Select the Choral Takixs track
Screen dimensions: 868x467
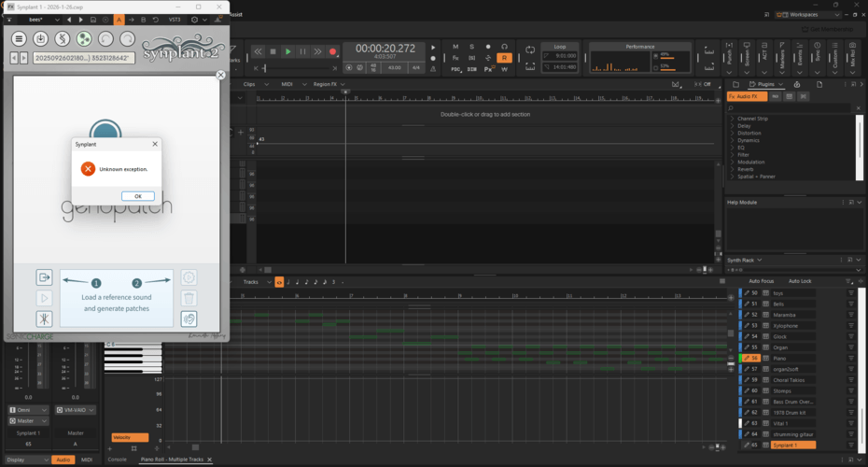point(791,380)
